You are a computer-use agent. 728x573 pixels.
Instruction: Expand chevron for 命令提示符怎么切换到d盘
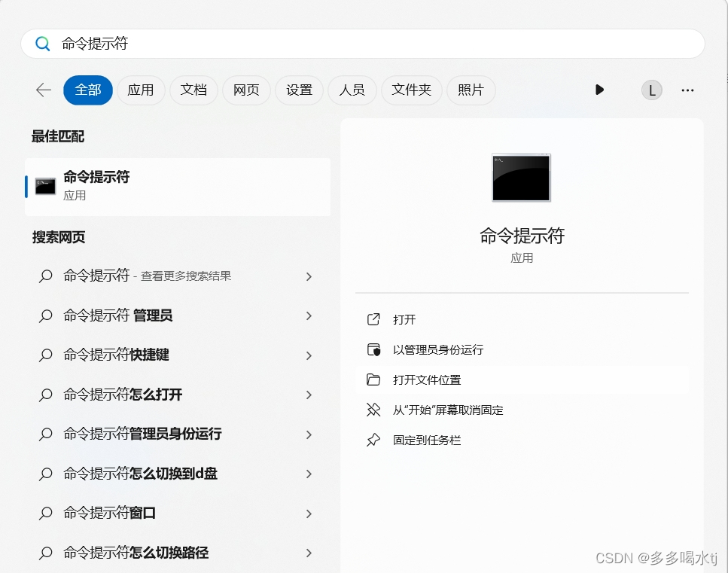[309, 474]
